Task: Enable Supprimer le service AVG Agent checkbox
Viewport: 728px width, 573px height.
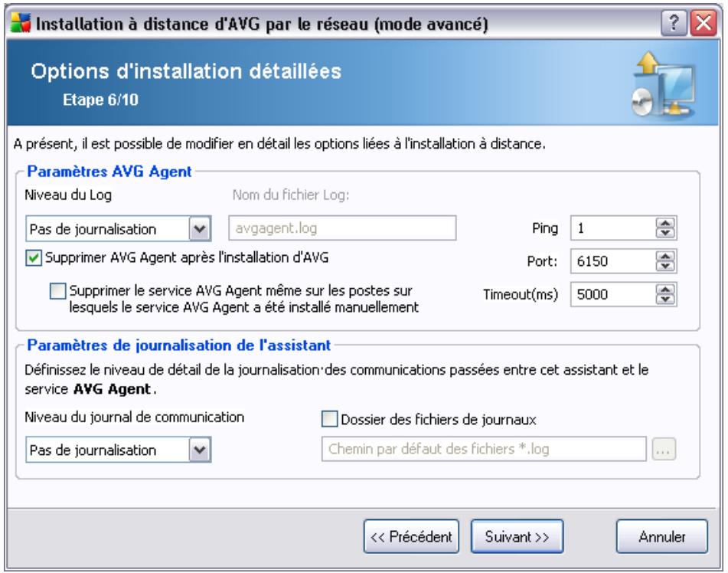Action: 57,291
